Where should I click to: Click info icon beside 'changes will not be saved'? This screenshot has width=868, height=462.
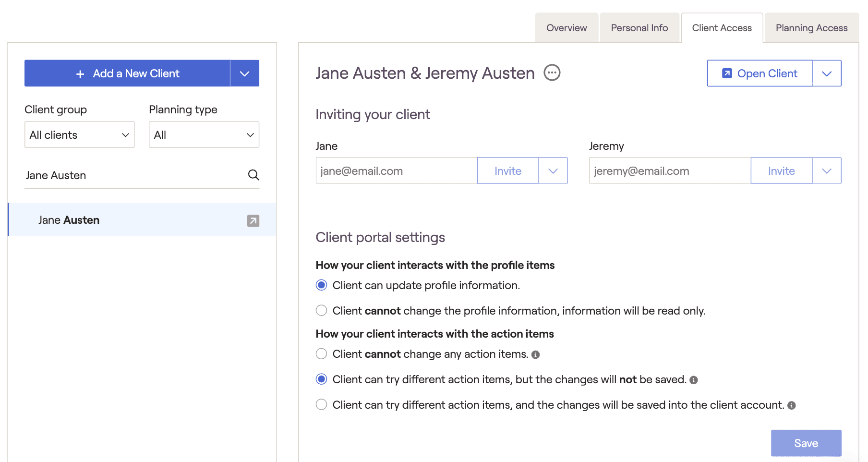pyautogui.click(x=694, y=380)
